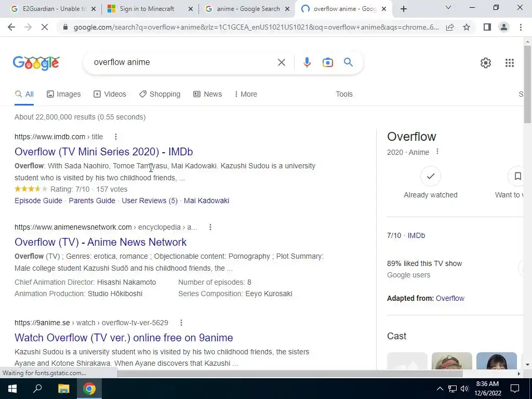Image resolution: width=532 pixels, height=399 pixels.
Task: Open Chrome profile avatar
Action: pyautogui.click(x=504, y=27)
